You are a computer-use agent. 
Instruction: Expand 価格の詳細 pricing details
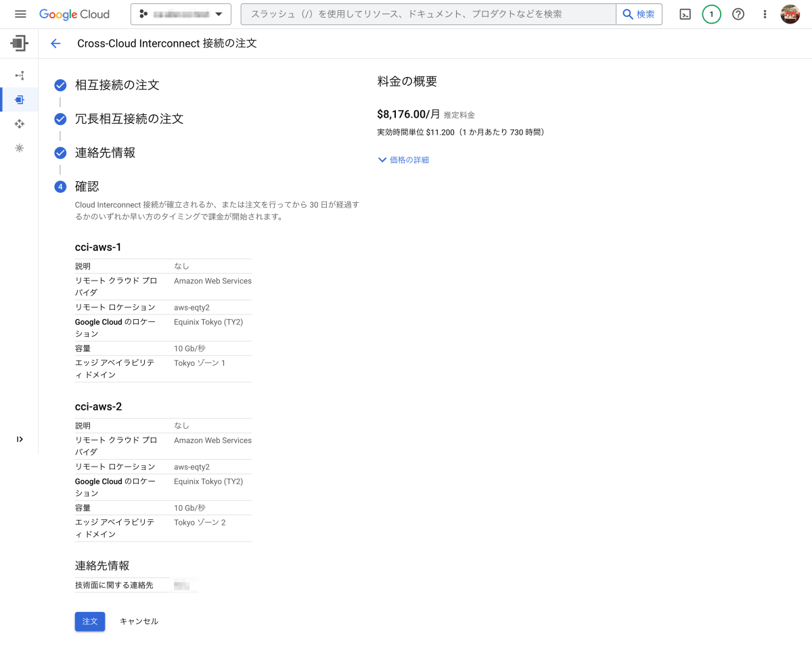coord(403,160)
